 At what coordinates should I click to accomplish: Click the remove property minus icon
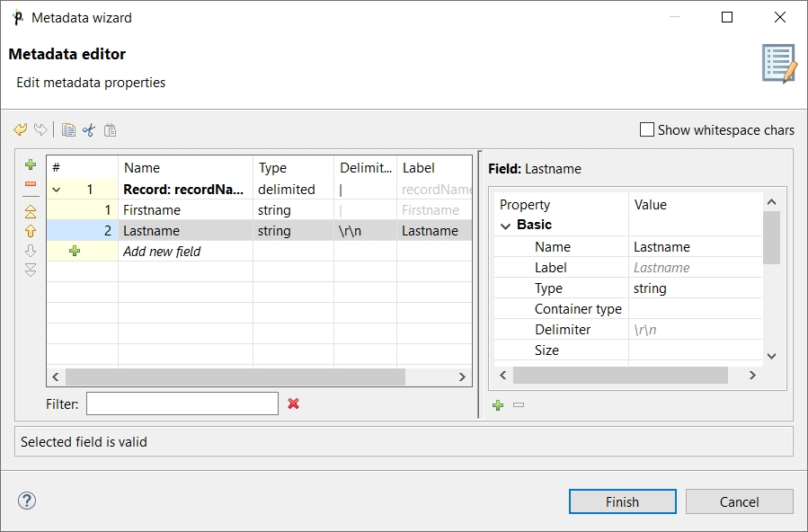pos(519,405)
